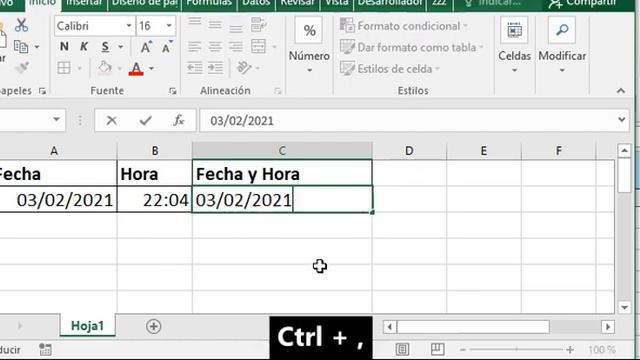Image resolution: width=640 pixels, height=360 pixels.
Task: Click the Format Painter brush icon
Action: pos(22,67)
